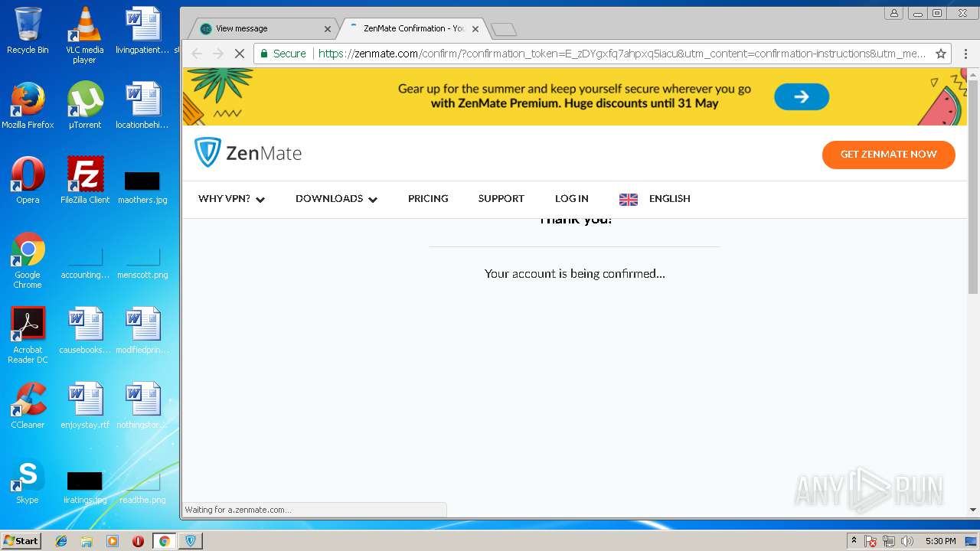Open Chrome's three-dot menu
The image size is (980, 551).
(965, 54)
